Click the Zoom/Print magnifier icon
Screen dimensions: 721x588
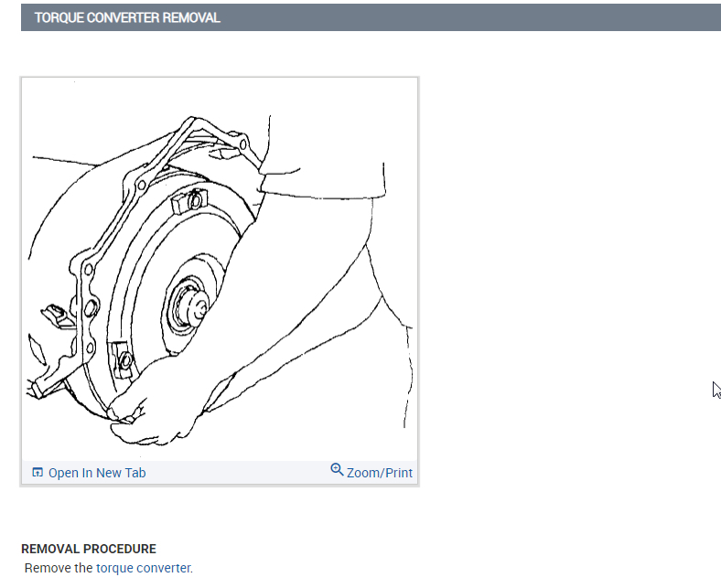(337, 469)
